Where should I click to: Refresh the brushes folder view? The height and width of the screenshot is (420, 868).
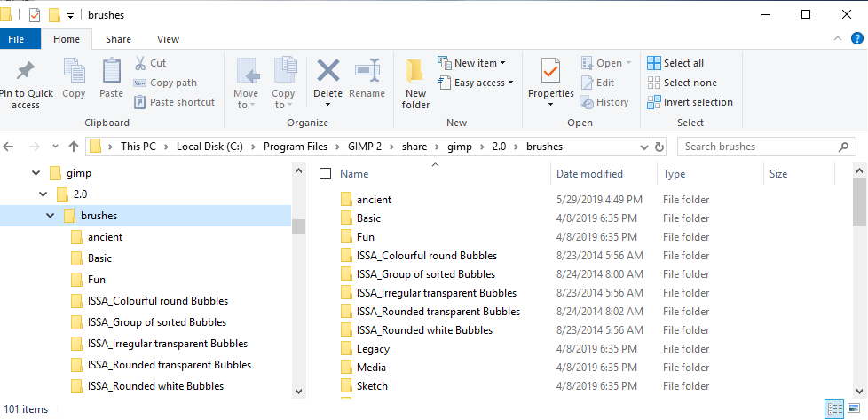tap(659, 147)
